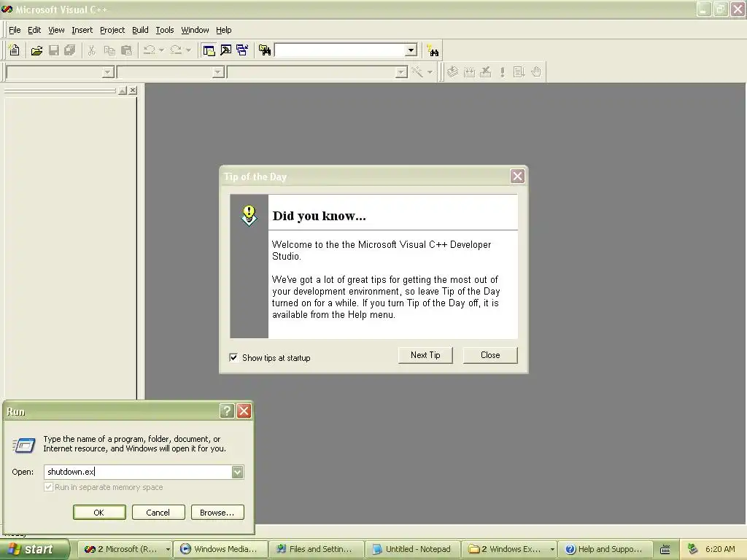Click the Save floppy disk icon

[x=54, y=50]
